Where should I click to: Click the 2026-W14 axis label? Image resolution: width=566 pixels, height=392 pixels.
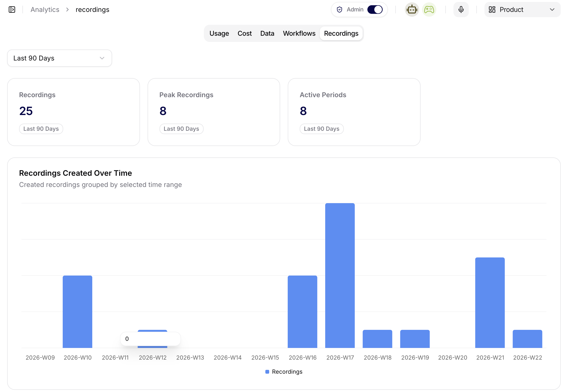tap(227, 358)
